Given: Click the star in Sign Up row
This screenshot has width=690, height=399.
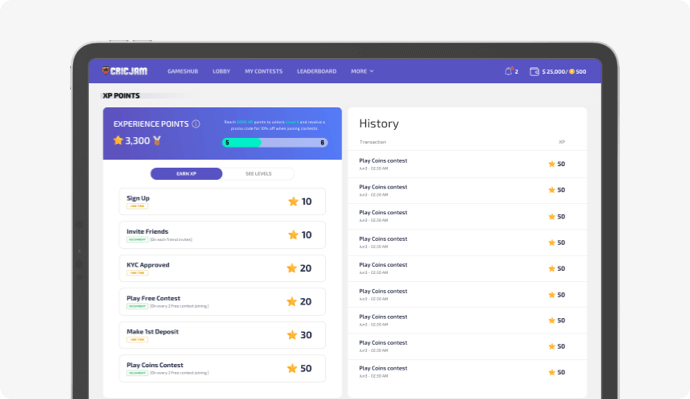Looking at the screenshot, I should point(293,201).
